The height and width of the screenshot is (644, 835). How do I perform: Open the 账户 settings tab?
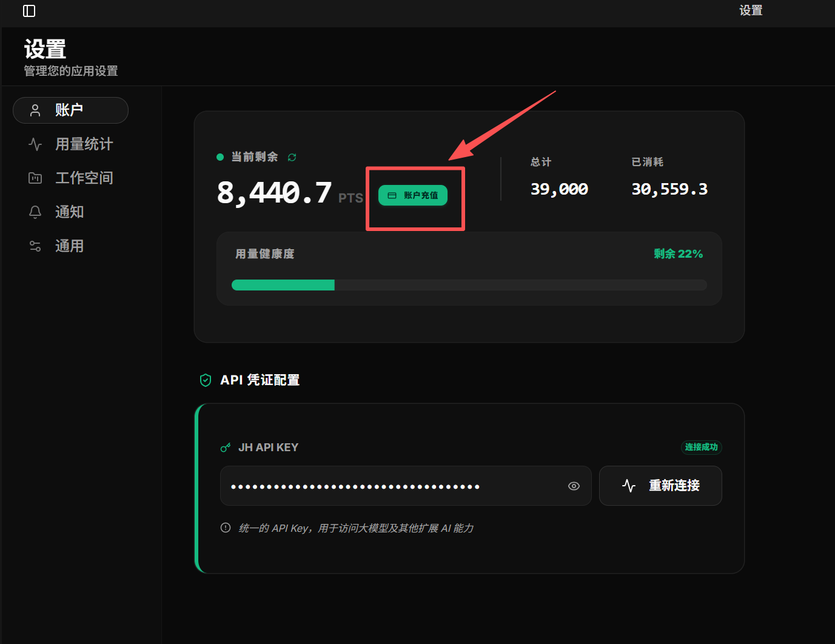[70, 110]
